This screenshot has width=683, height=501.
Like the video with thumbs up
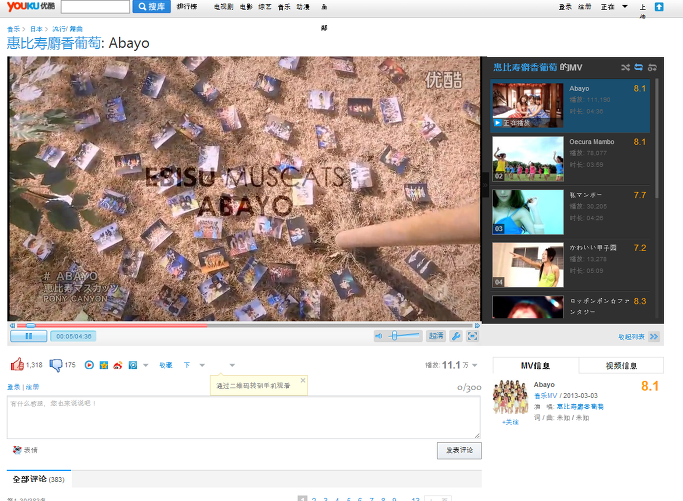pos(17,364)
